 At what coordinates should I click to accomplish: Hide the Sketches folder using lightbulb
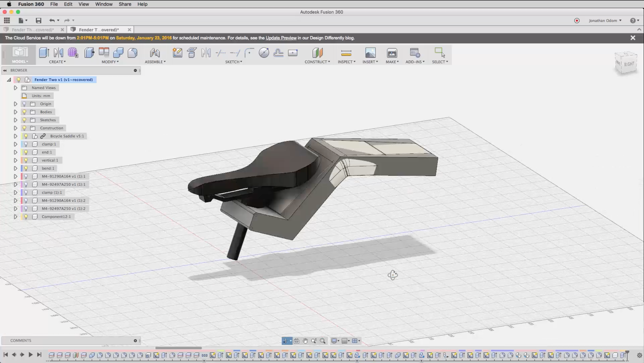(24, 120)
